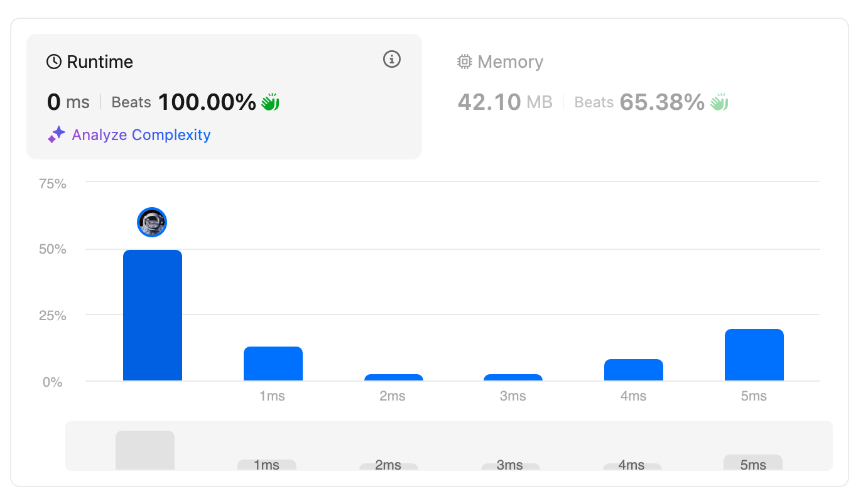Click the clapping hands icon after 65.38%

point(719,102)
